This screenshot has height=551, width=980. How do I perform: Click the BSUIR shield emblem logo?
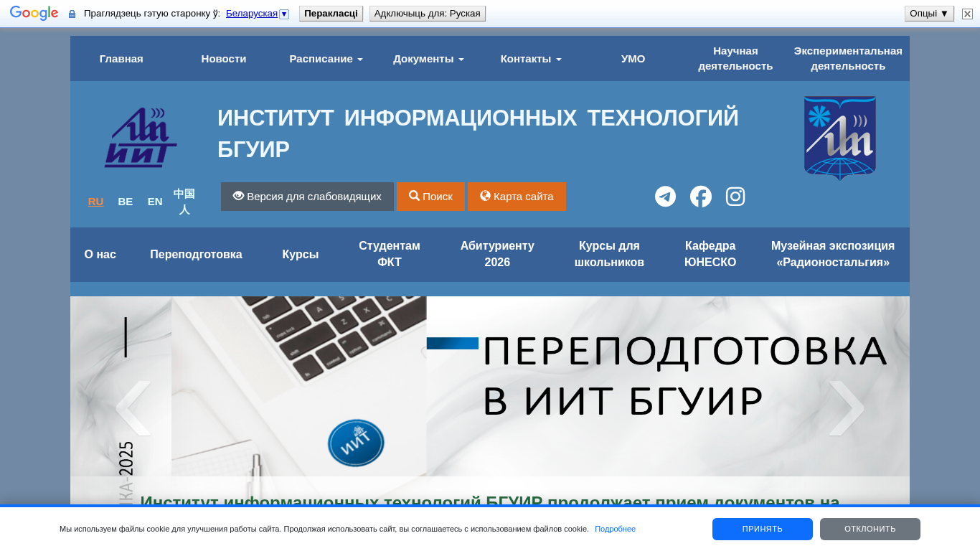pos(840,138)
